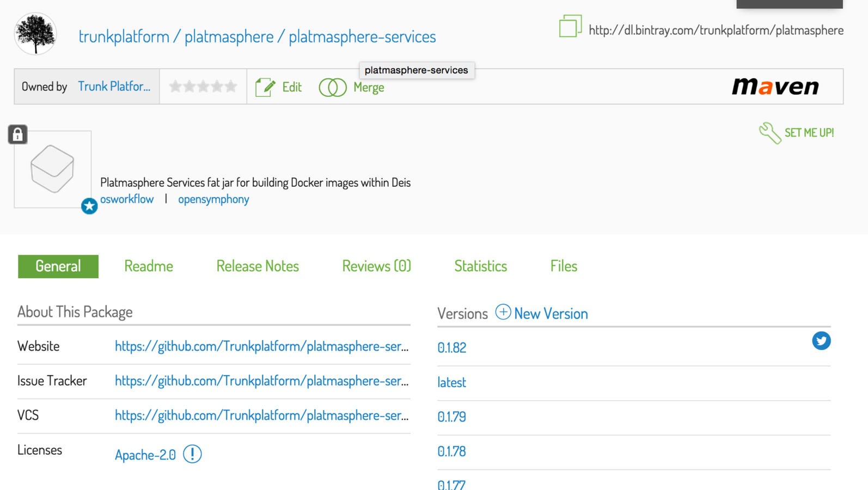Open the platmasphere breadcrumb link
The image size is (868, 490).
229,36
